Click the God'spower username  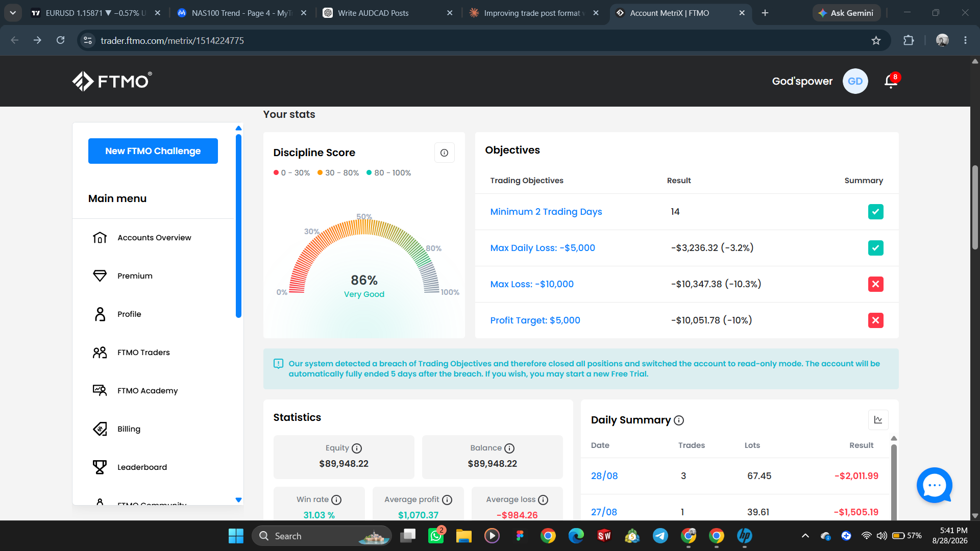[802, 81]
